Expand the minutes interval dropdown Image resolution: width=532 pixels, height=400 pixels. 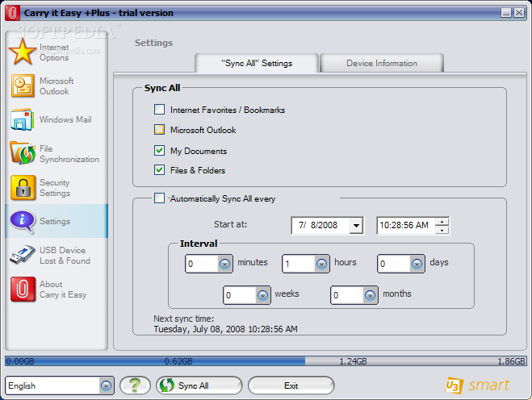pos(224,264)
